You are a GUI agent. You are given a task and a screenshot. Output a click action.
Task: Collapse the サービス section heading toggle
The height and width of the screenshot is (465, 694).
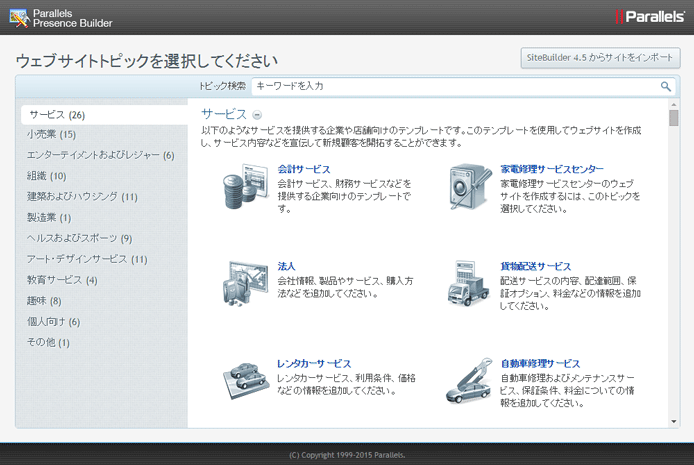pyautogui.click(x=257, y=115)
